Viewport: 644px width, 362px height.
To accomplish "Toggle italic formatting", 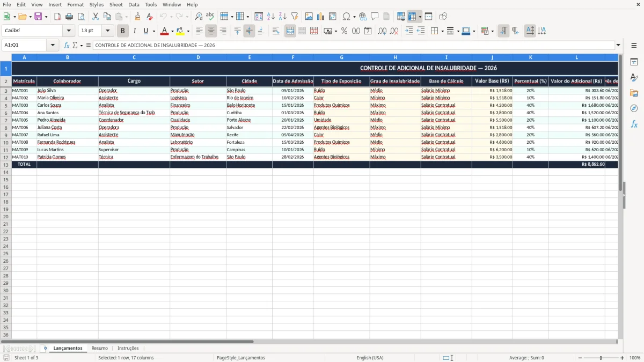I will click(x=135, y=31).
